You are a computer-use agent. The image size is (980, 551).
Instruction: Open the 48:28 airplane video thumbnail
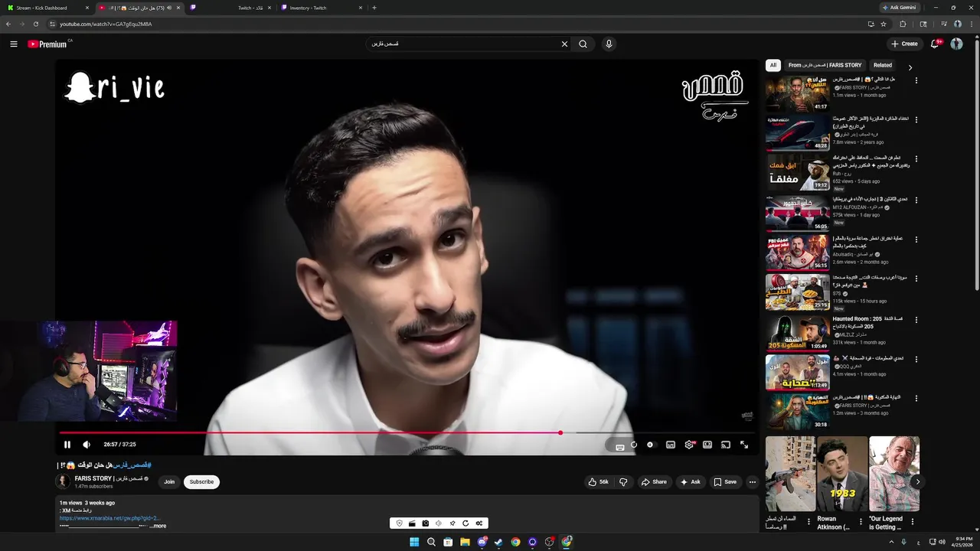pos(797,132)
